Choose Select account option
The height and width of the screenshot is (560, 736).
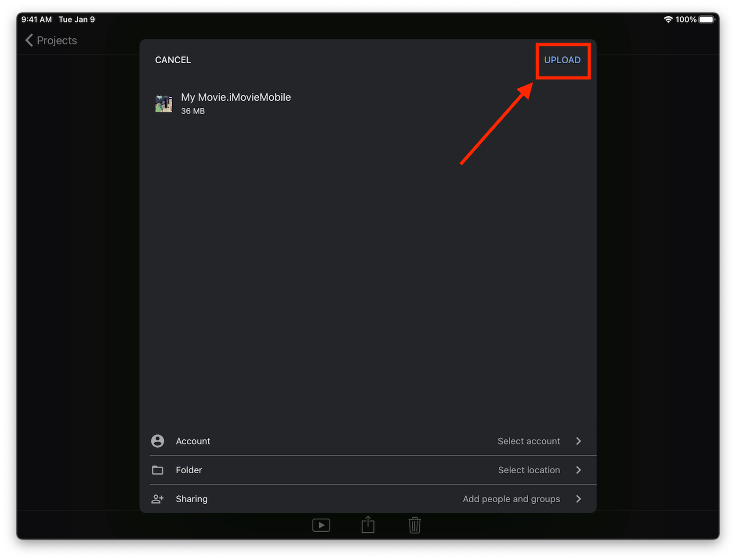[529, 441]
